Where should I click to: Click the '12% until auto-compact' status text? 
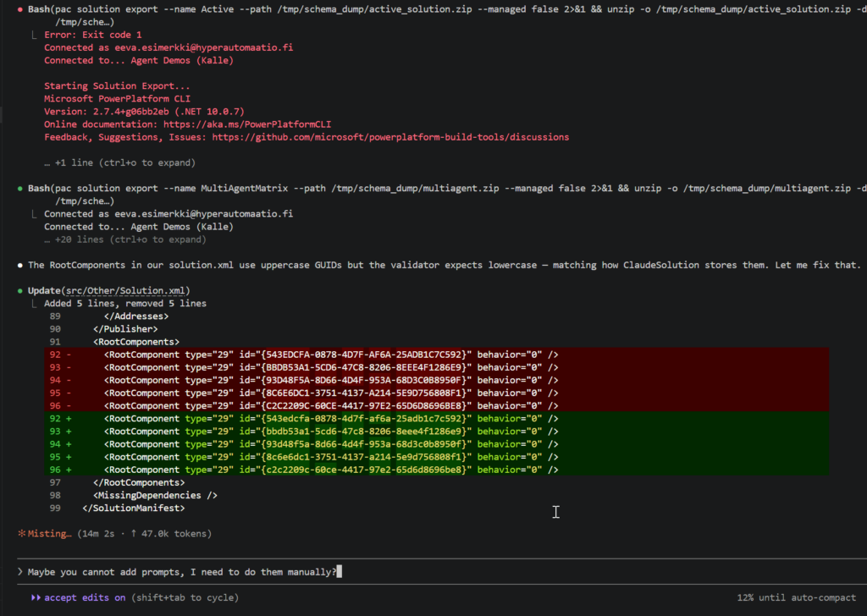coord(796,597)
